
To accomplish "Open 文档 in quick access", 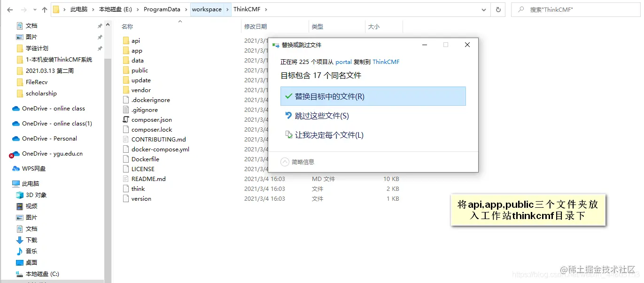I will click(x=31, y=26).
